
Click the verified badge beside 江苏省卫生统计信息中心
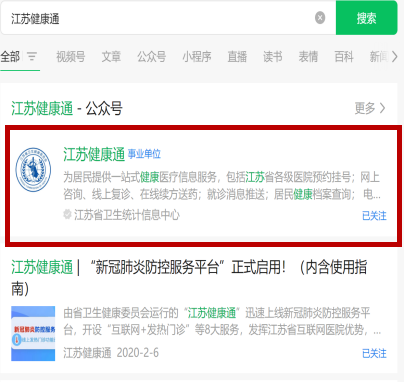coord(67,214)
